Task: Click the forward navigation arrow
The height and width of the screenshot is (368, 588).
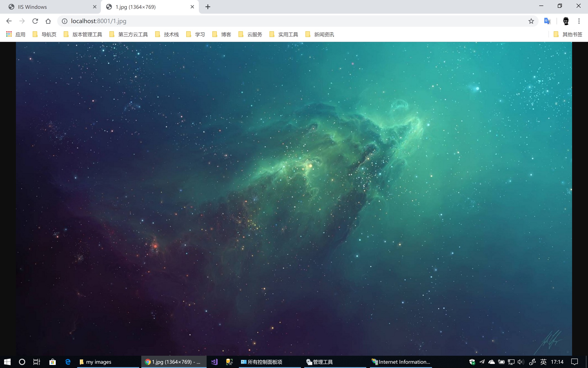Action: 22,21
